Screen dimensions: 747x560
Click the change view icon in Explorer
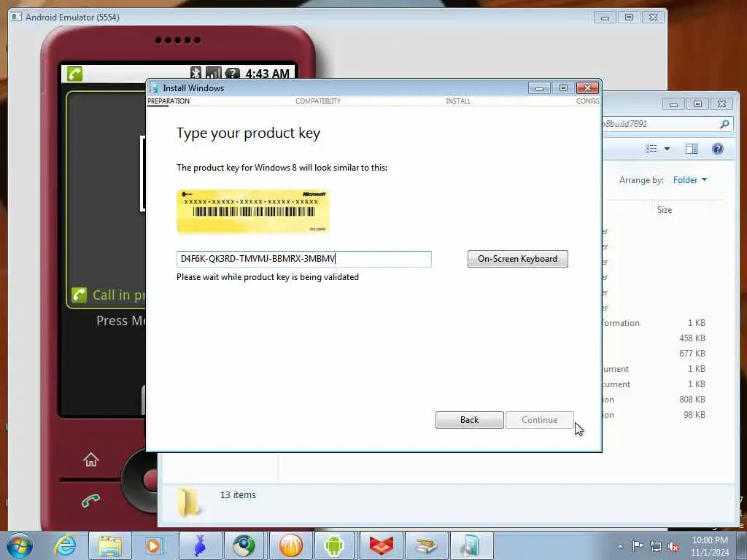[651, 149]
